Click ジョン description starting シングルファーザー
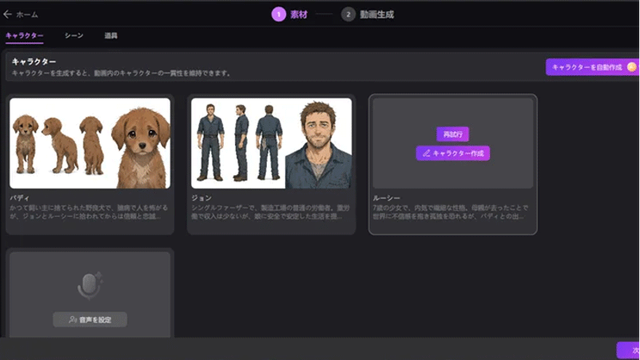The height and width of the screenshot is (360, 640). click(x=271, y=212)
